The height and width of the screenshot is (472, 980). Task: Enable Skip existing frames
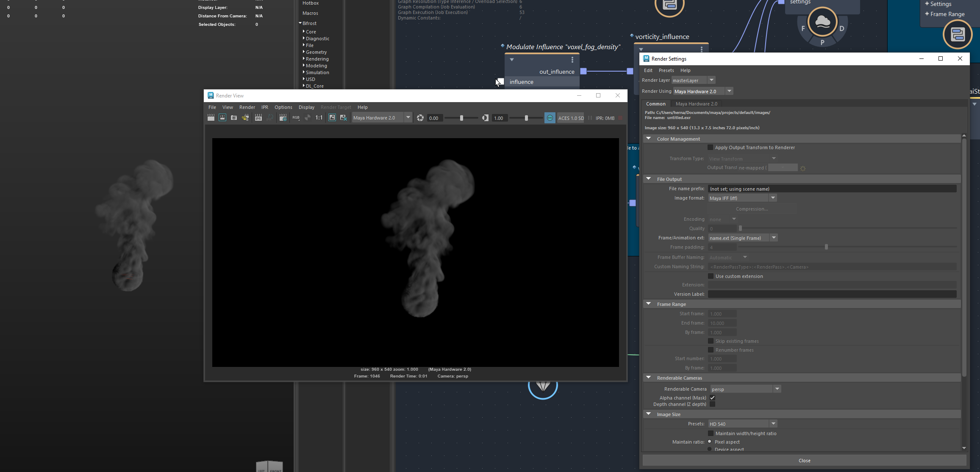coord(711,341)
